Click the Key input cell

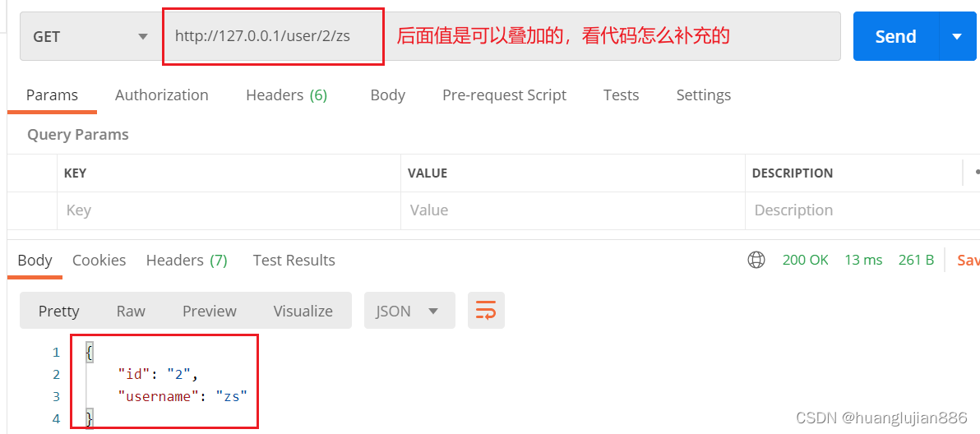pos(229,210)
